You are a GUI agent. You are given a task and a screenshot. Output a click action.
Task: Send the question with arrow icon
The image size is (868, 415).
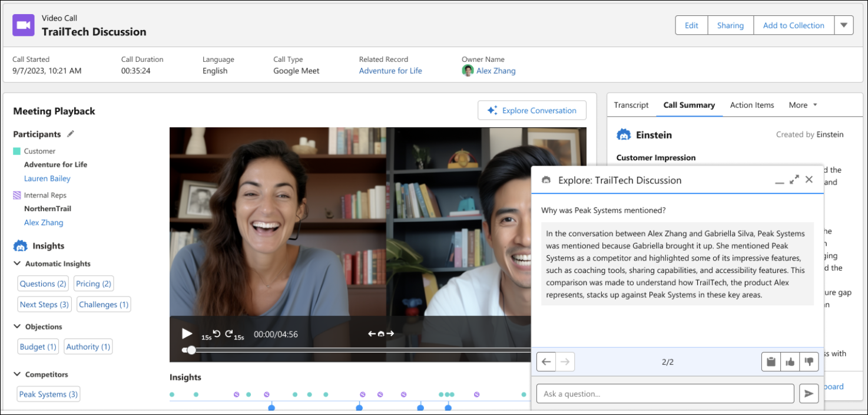coord(809,394)
